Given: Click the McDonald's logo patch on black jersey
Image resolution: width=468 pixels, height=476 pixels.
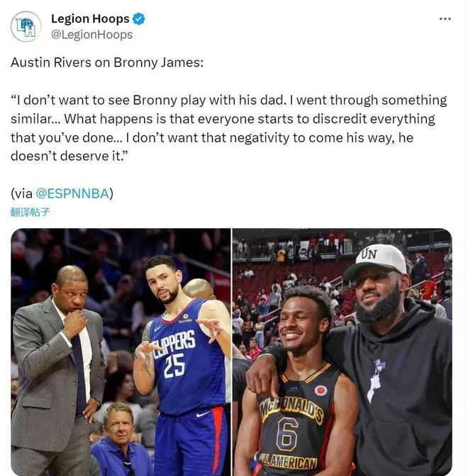Looking at the screenshot, I should coord(321,390).
